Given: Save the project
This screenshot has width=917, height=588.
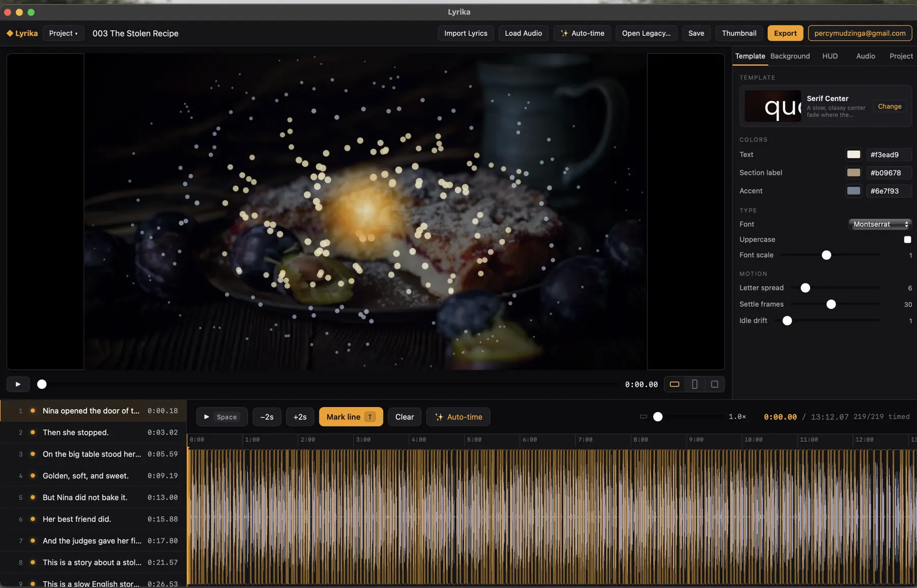Looking at the screenshot, I should 696,33.
